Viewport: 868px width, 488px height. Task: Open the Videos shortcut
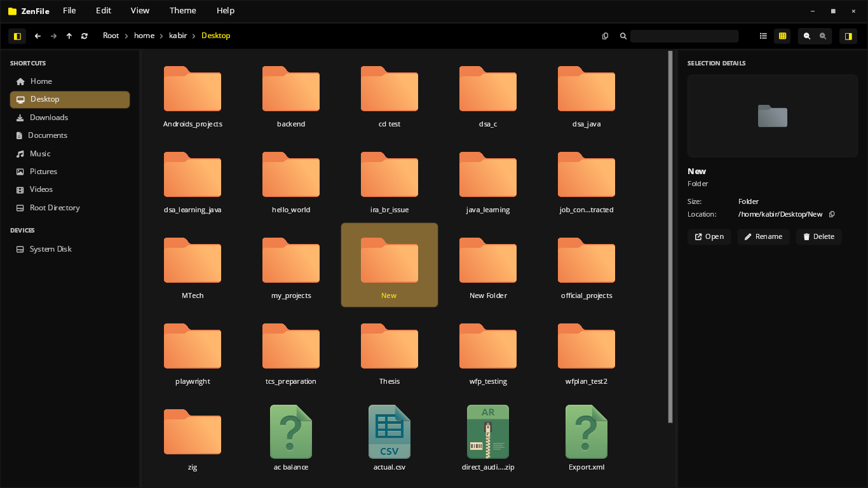[70, 189]
